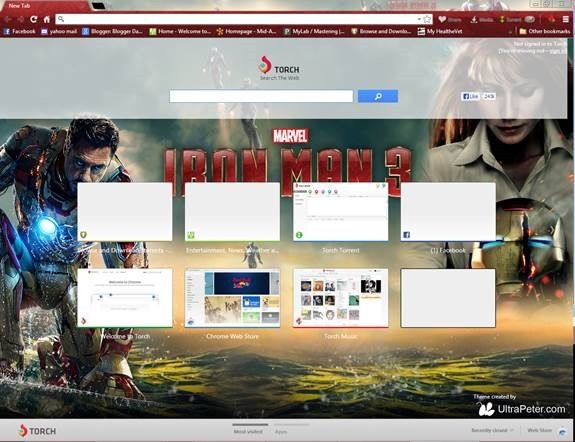This screenshot has width=575, height=442.
Task: Click in the Torch web search field
Action: point(261,96)
